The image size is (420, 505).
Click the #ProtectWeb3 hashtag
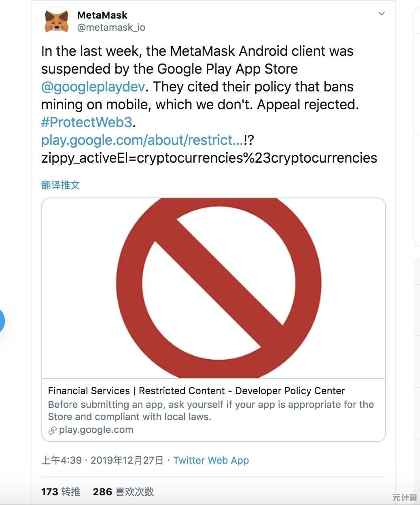[87, 122]
